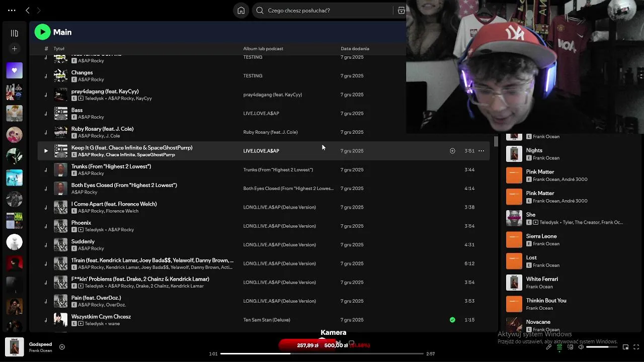
Task: Open the three-dot app menu
Action: coord(12,10)
